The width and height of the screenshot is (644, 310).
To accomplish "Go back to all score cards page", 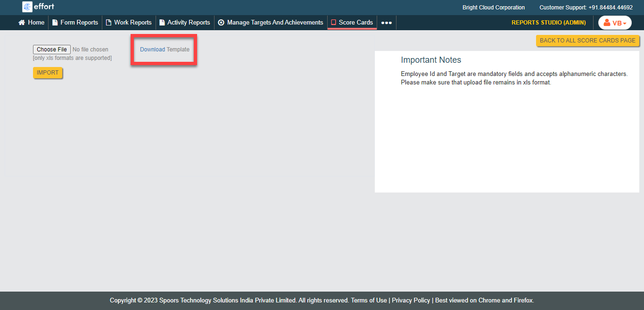I will coord(587,41).
